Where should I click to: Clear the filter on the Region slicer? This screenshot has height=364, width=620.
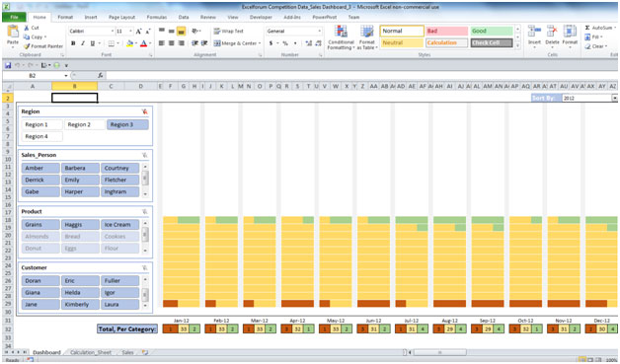[145, 111]
